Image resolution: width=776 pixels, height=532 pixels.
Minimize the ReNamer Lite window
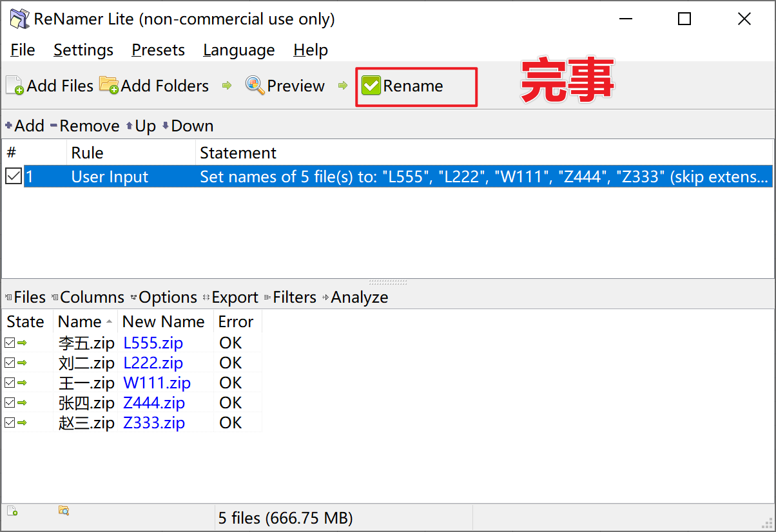pos(625,19)
